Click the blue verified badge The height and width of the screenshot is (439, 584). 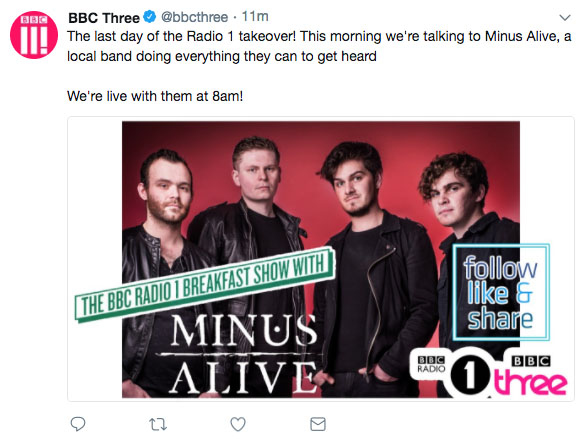pos(150,17)
